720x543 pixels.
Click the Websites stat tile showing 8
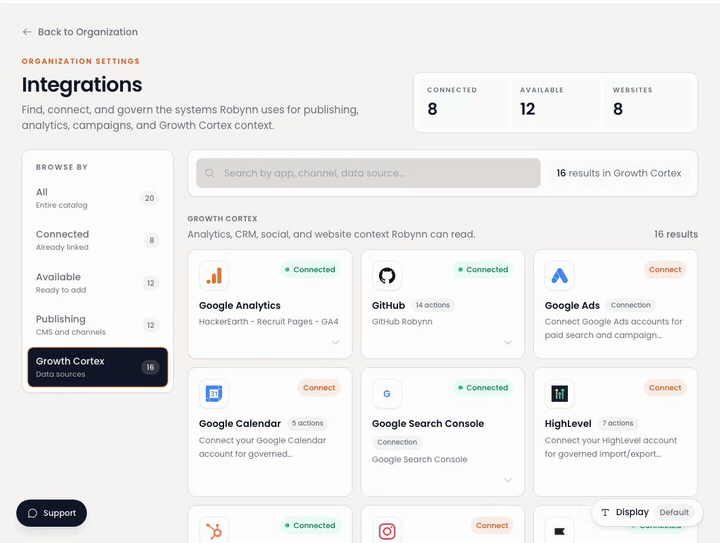(648, 102)
